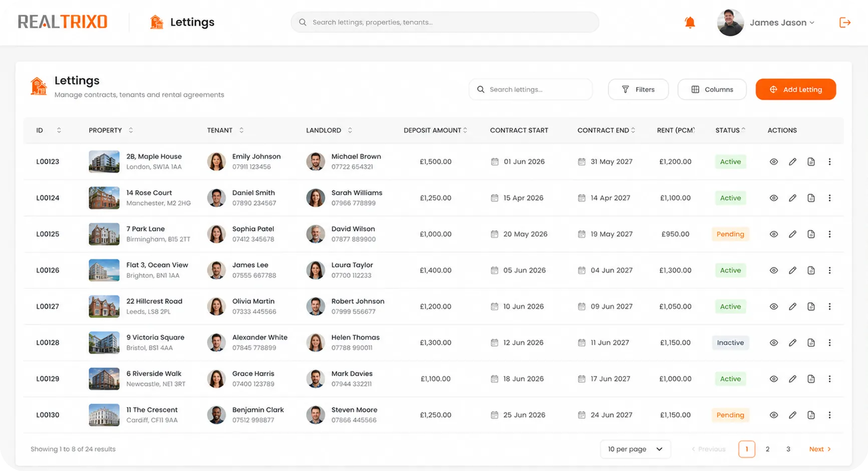
Task: Click the Search lettings input field
Action: pyautogui.click(x=530, y=89)
